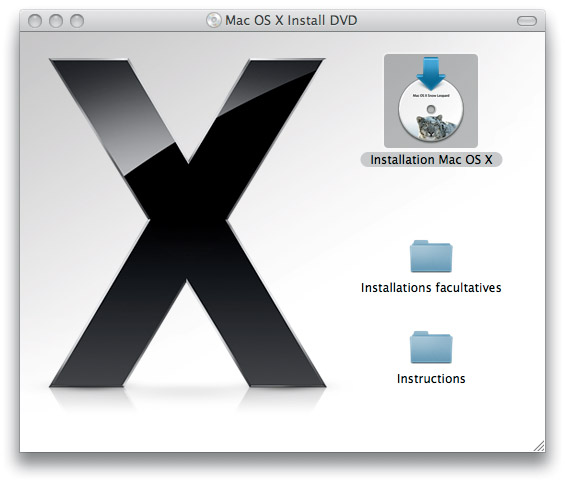This screenshot has height=482, width=565.
Task: Select the Installation Mac OS X installer icon
Action: point(431,101)
